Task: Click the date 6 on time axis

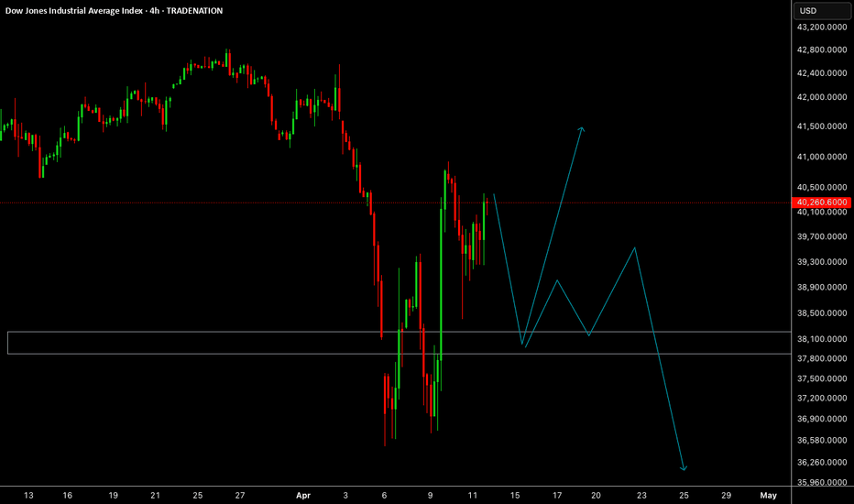Action: click(x=384, y=495)
